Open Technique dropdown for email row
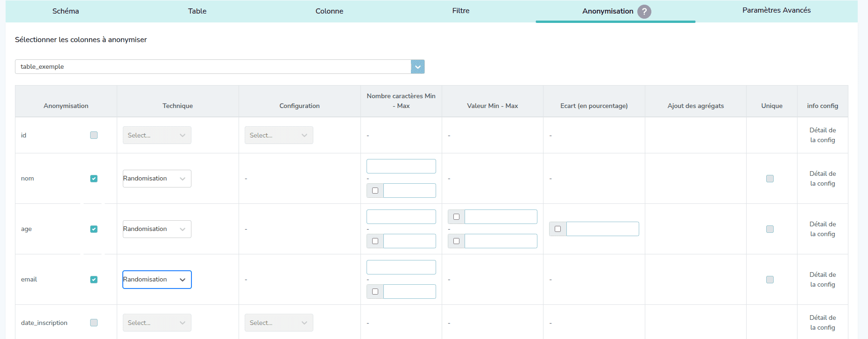 point(157,280)
